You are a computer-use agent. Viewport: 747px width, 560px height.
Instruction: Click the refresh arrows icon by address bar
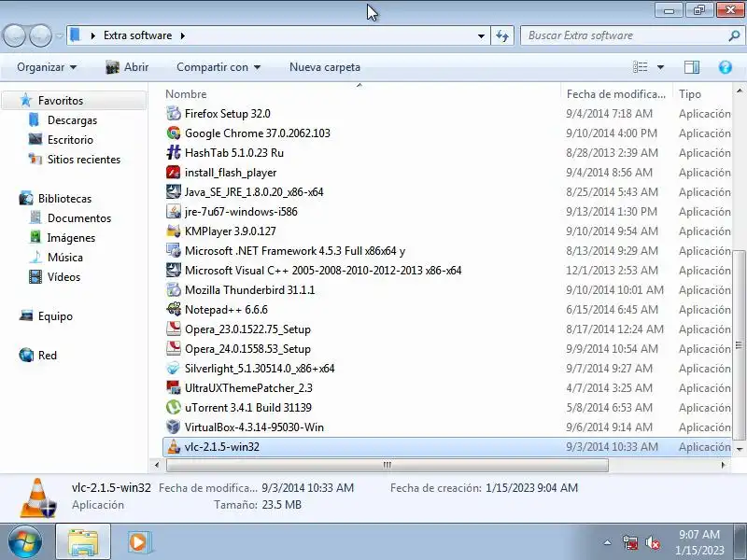(502, 35)
